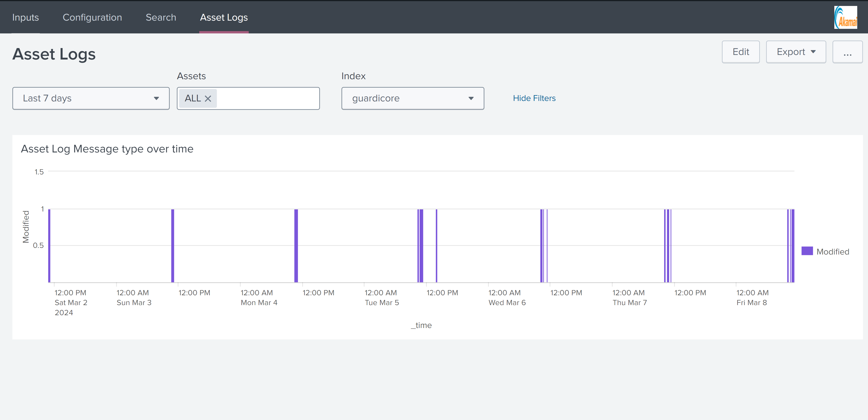Open the Last 7 days time range dropdown
This screenshot has width=868, height=420.
pos(91,98)
